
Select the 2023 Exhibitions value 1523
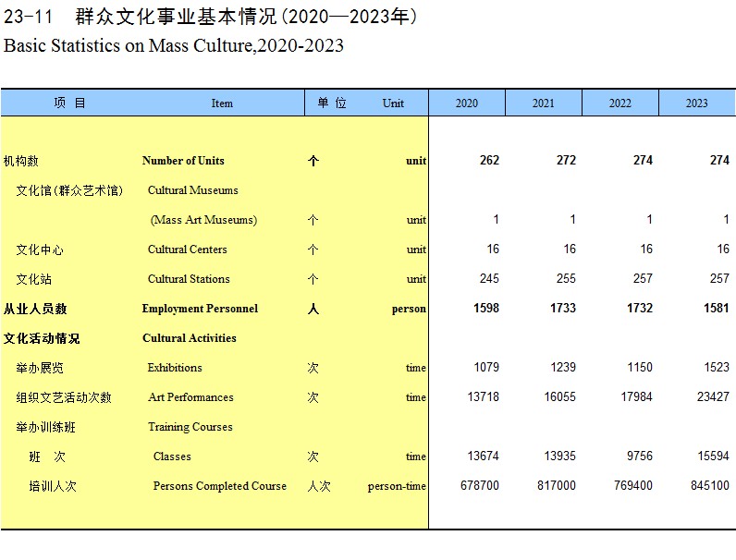coord(715,368)
